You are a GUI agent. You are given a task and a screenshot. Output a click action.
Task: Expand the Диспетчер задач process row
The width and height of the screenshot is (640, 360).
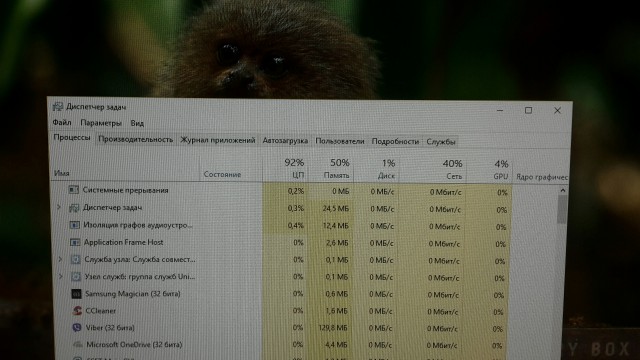pyautogui.click(x=59, y=207)
